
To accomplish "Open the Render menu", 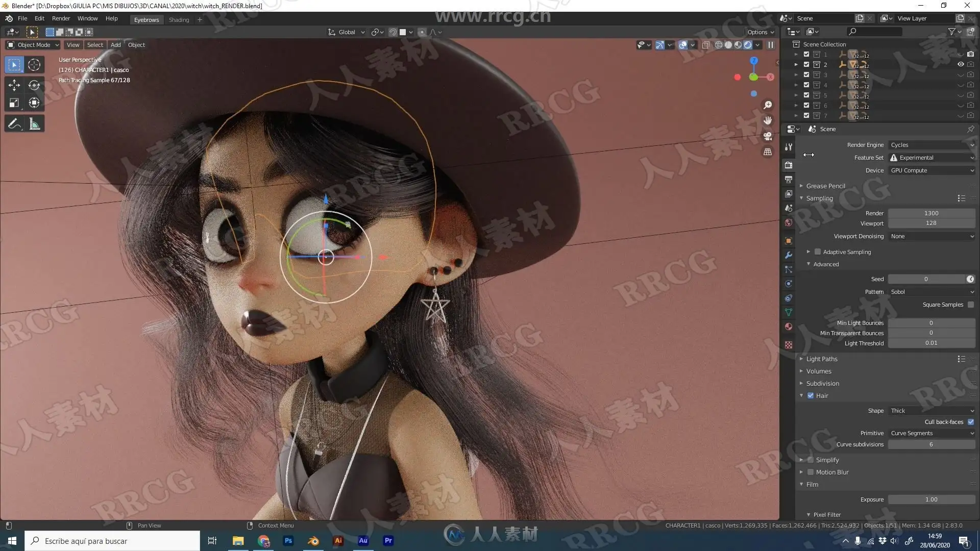I will coord(61,18).
